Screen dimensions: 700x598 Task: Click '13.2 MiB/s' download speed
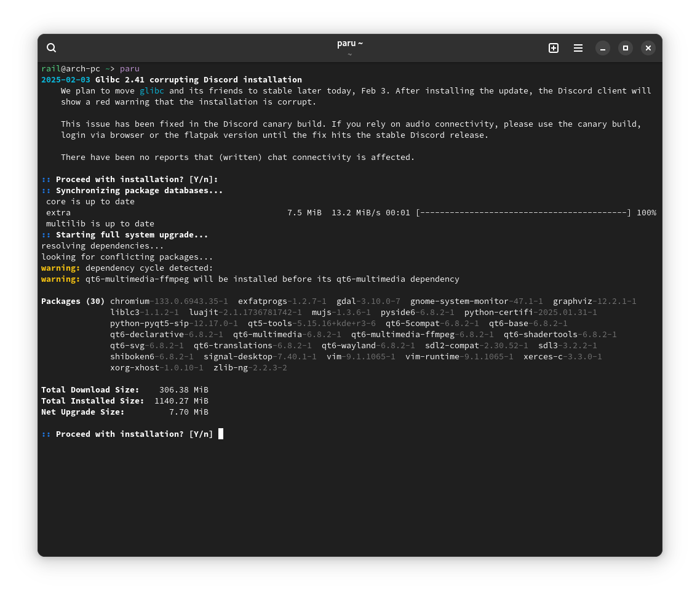tap(356, 213)
